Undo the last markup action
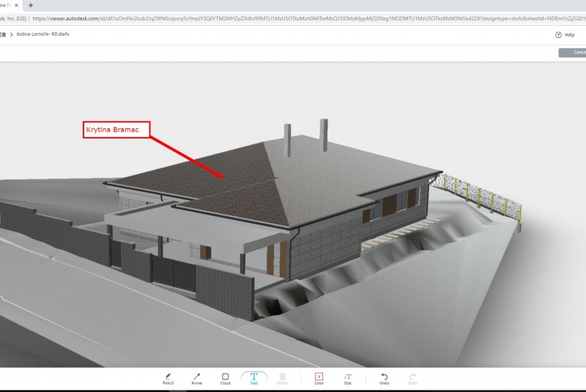Viewport: 586px width, 392px height. point(384,379)
